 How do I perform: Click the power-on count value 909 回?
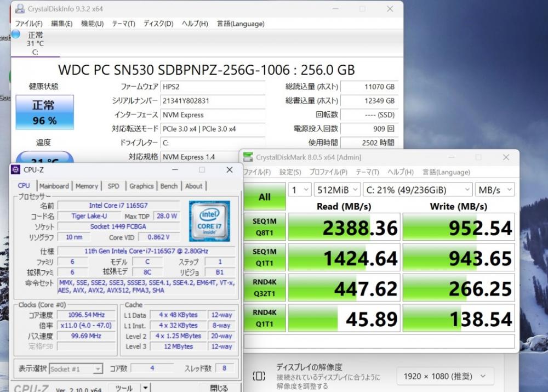click(x=369, y=129)
